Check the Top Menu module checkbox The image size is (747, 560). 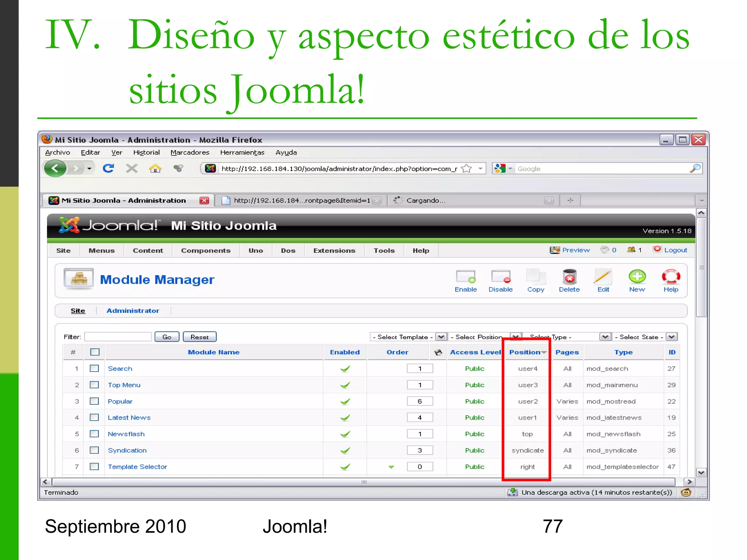coord(94,385)
